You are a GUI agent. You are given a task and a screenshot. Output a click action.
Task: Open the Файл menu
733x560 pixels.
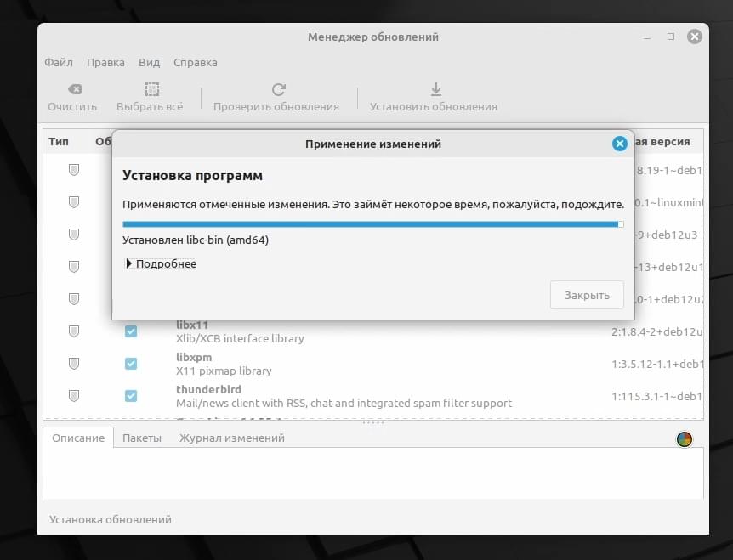pyautogui.click(x=59, y=62)
